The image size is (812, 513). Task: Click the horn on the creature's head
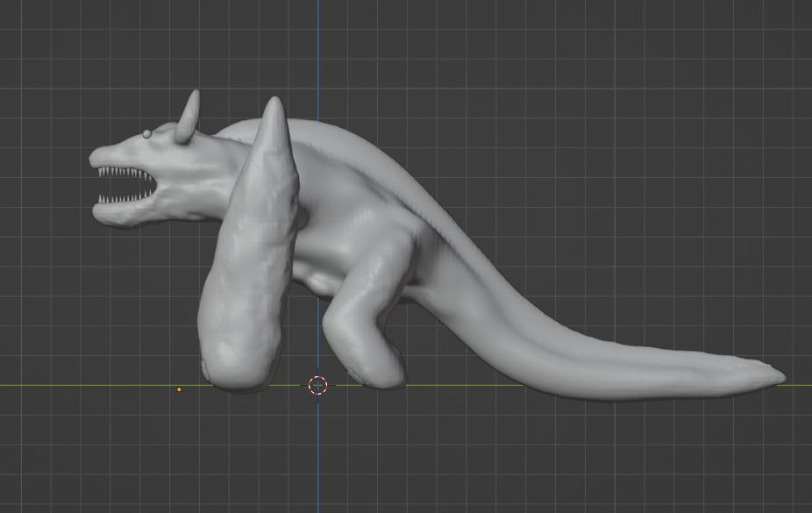tap(189, 117)
